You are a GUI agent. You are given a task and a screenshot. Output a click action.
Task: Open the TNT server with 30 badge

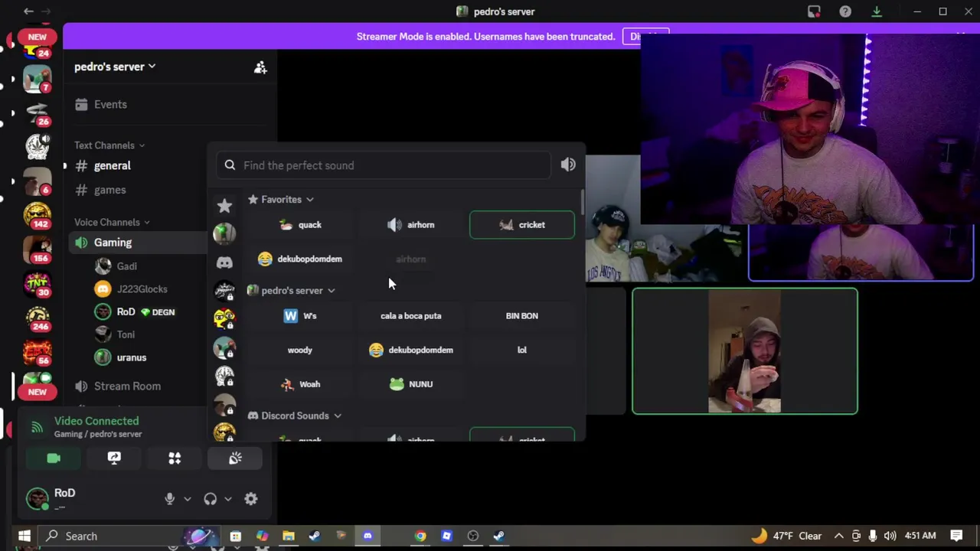click(37, 284)
